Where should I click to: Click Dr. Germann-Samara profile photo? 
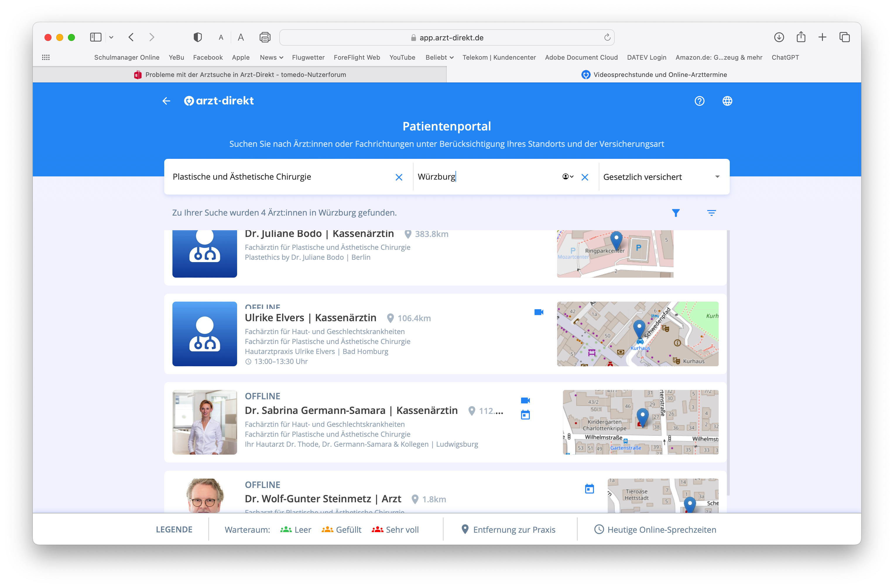[205, 422]
